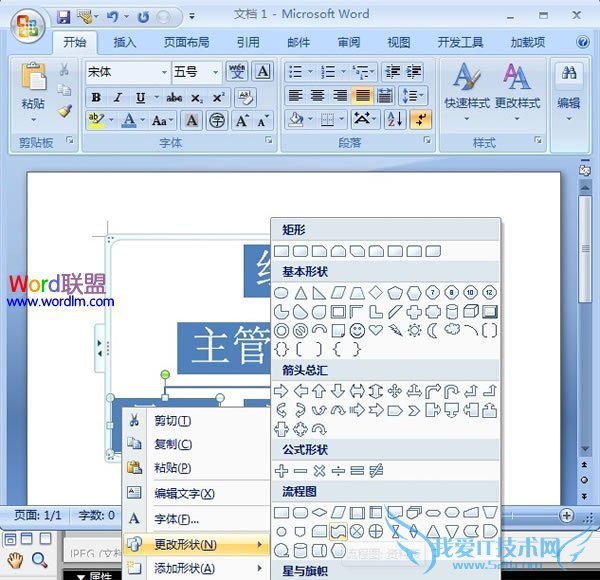Screen dimensions: 600x580
Task: Click the zoom in plus button
Action: tap(566, 515)
